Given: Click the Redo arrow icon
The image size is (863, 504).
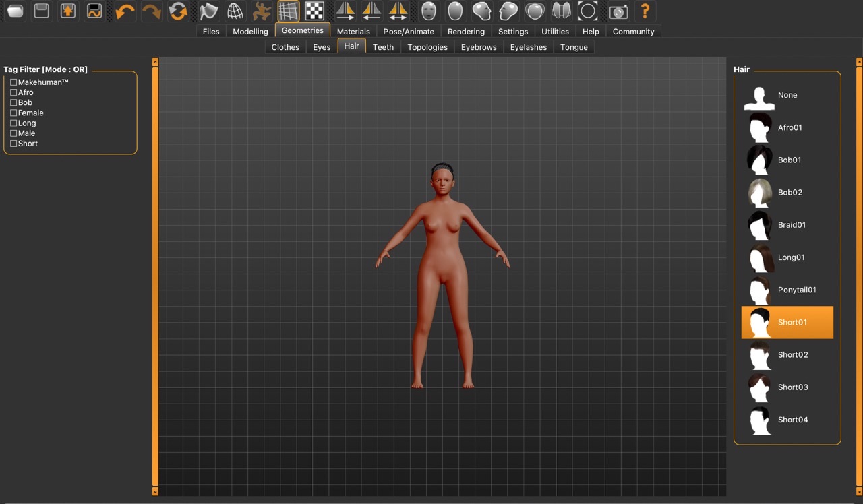Looking at the screenshot, I should point(152,11).
